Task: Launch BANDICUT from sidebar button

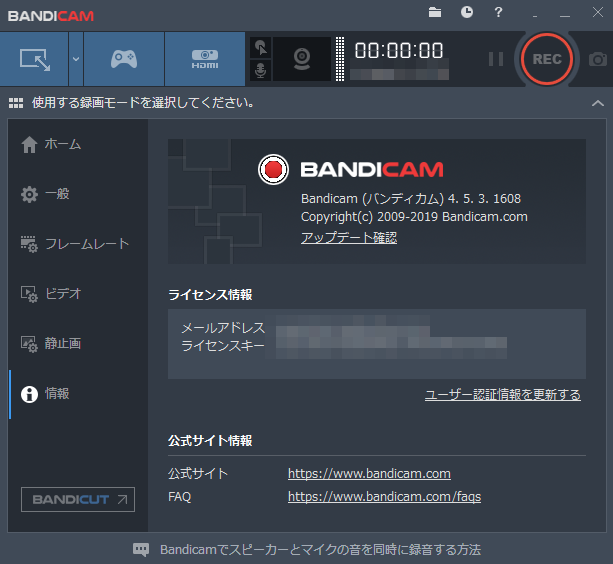Action: 78,500
